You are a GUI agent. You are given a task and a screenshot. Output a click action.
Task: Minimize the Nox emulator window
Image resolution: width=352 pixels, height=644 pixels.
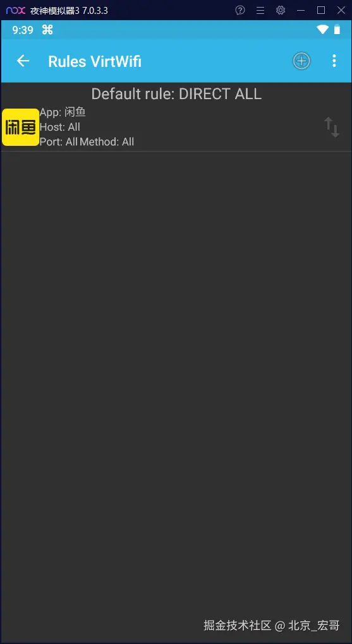301,10
